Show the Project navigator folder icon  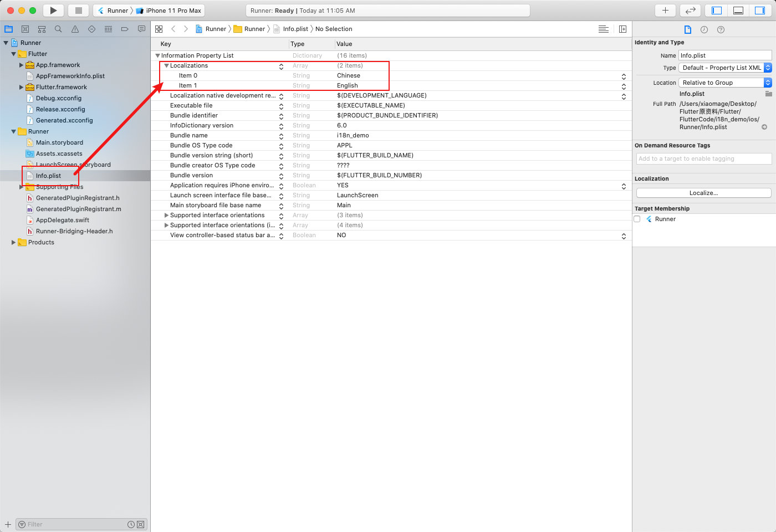coord(8,29)
